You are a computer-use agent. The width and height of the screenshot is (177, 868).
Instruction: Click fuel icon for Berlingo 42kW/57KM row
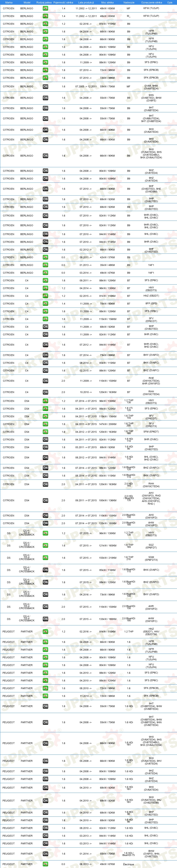click(45, 257)
